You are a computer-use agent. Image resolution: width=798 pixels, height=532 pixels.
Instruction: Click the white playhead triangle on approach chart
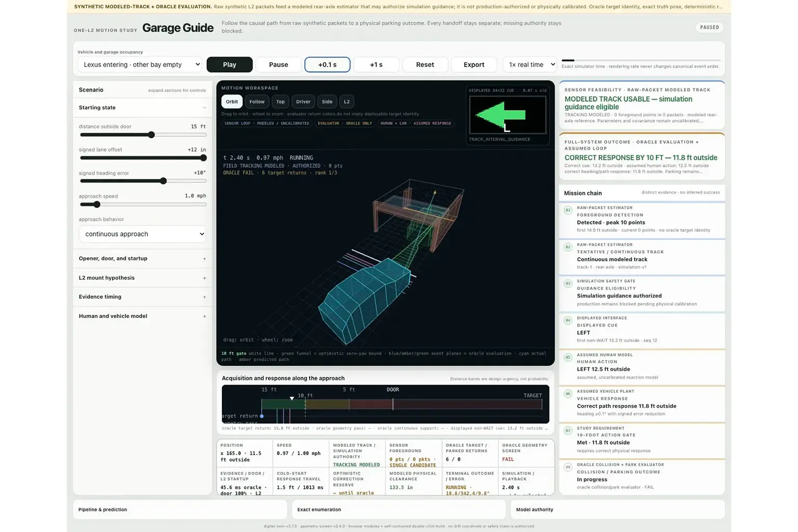point(292,398)
